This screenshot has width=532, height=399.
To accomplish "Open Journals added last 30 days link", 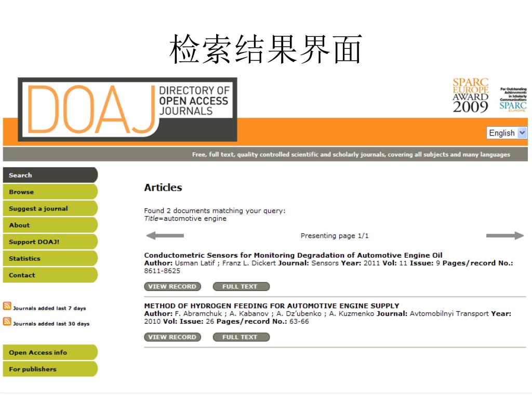I will tap(51, 324).
